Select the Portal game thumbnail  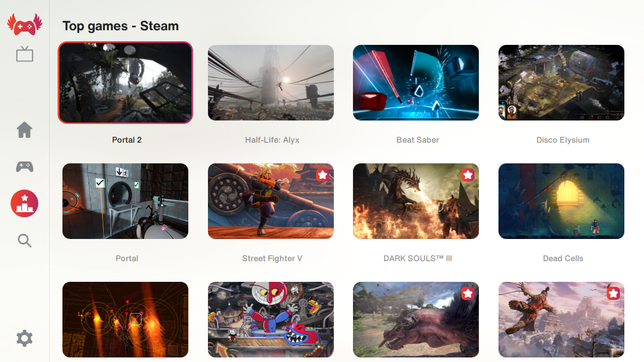tap(125, 201)
